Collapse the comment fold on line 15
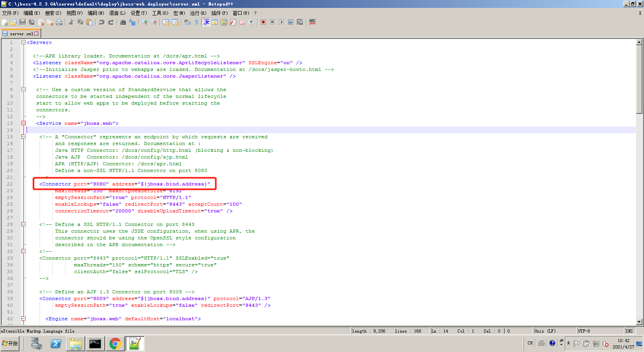This screenshot has width=644, height=352. point(23,137)
